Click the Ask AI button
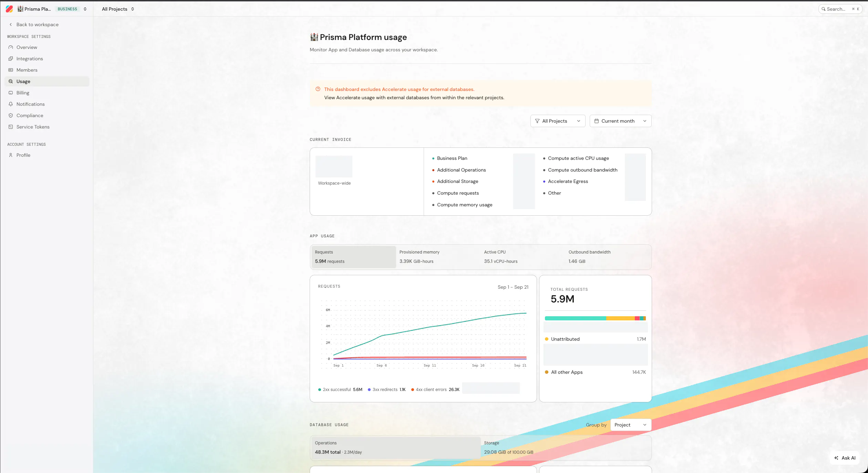868x473 pixels. tap(845, 458)
